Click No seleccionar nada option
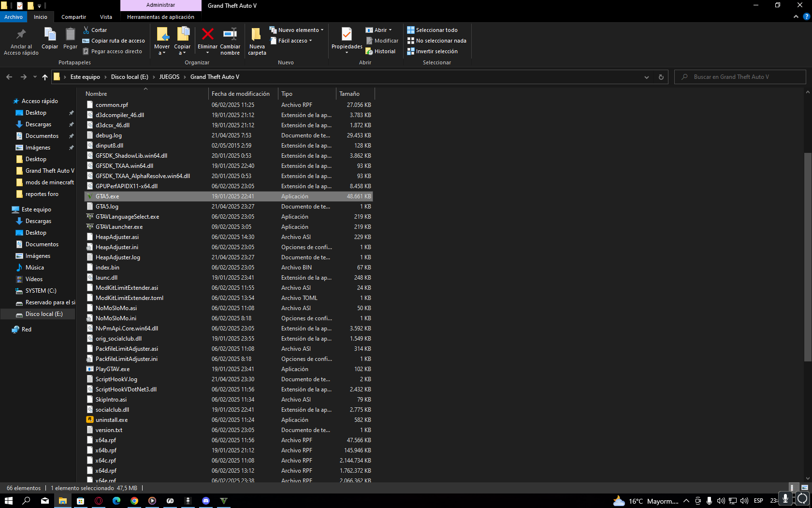The height and width of the screenshot is (508, 812). click(437, 41)
